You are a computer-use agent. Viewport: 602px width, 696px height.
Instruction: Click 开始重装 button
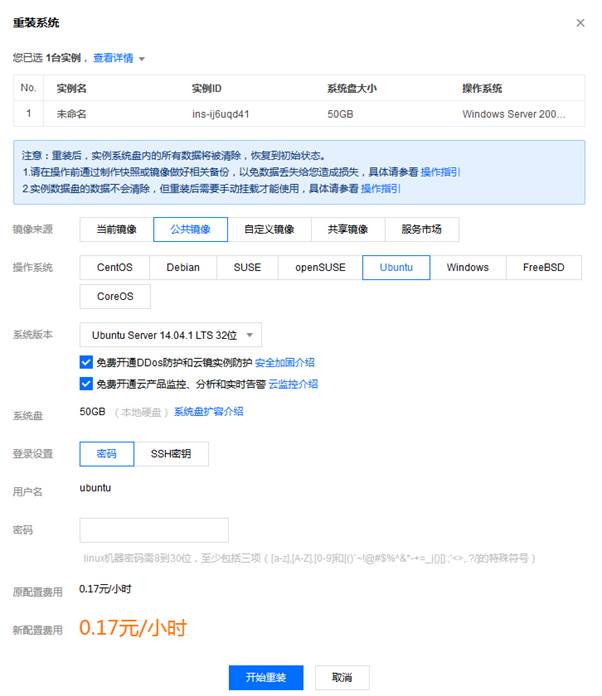point(266,677)
